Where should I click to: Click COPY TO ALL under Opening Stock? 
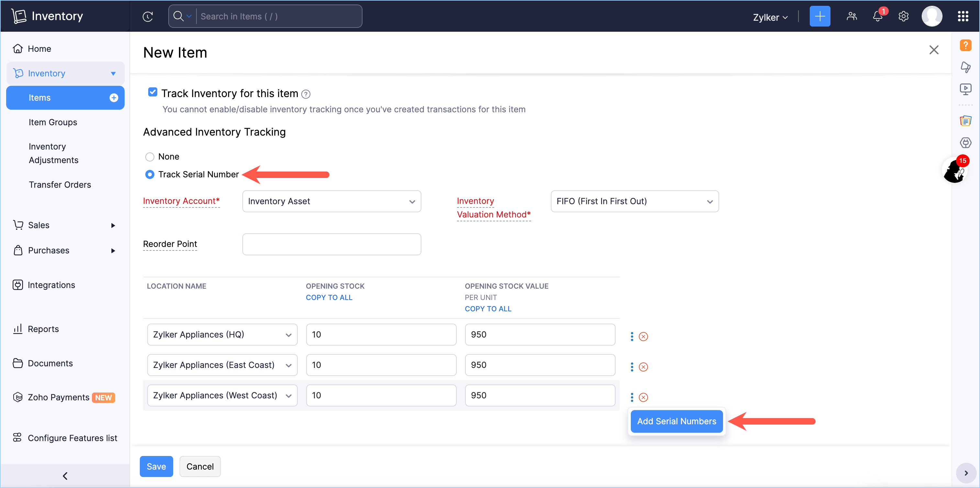click(329, 297)
